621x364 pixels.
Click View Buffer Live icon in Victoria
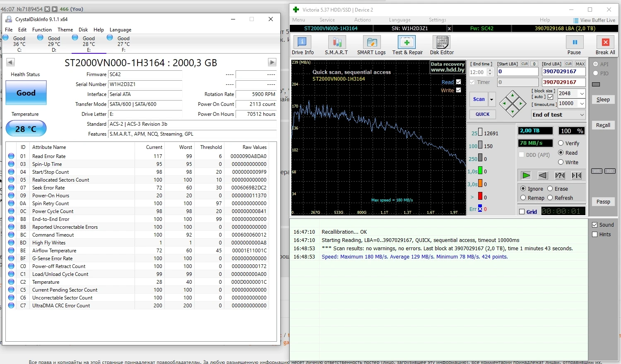point(576,20)
